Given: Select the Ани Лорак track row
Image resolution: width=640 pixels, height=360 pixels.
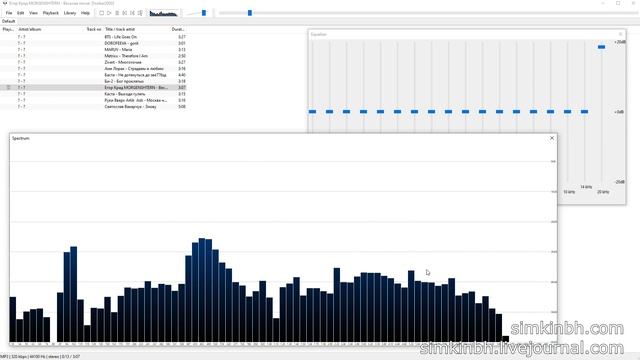Looking at the screenshot, I should point(93,69).
